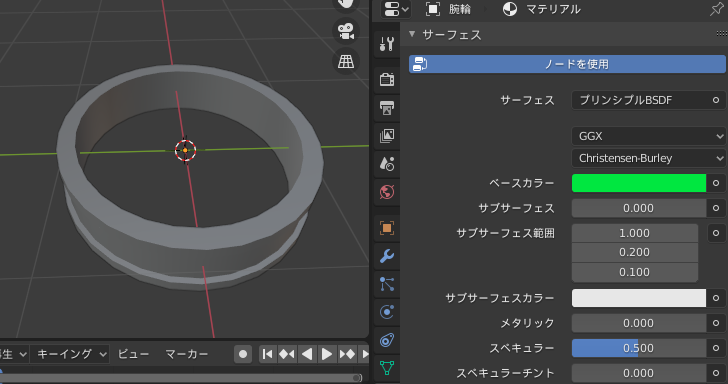Viewport: 728px width, 384px height.
Task: Open the properties editor type menu
Action: 396,9
